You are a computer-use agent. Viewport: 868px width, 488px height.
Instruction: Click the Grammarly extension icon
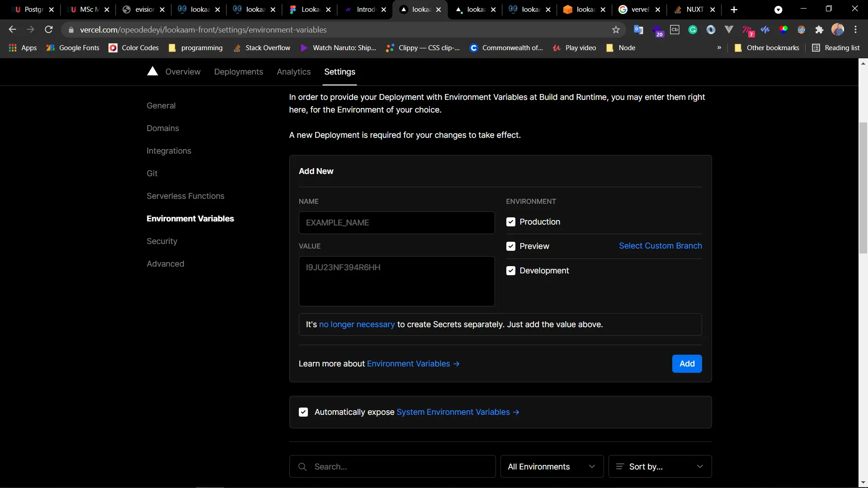pyautogui.click(x=693, y=30)
